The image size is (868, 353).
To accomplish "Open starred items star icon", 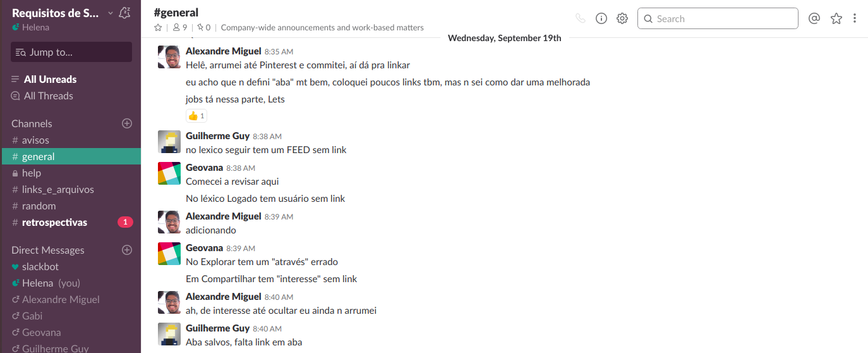I will 836,18.
